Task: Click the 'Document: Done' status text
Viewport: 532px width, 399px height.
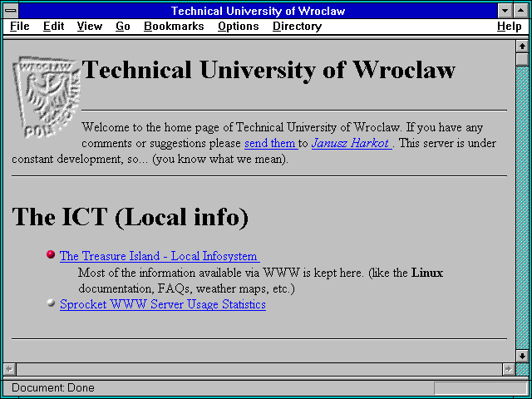Action: pyautogui.click(x=53, y=387)
